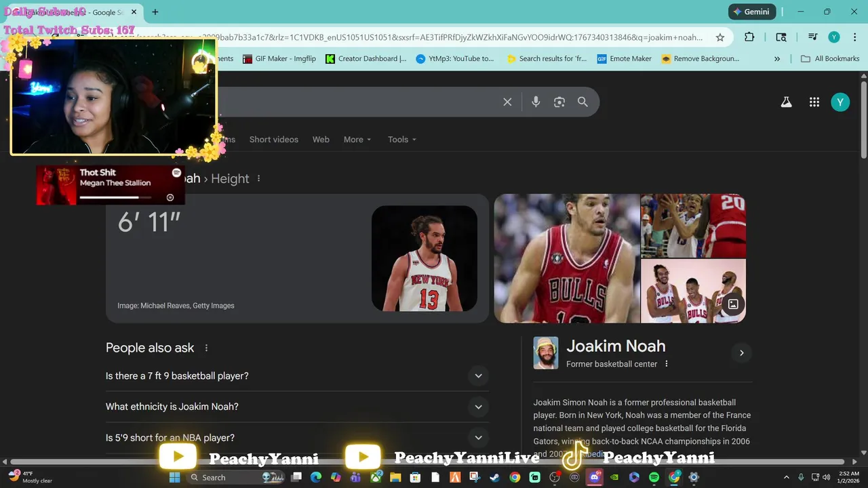Open three Bulls players photo
The width and height of the screenshot is (868, 488).
pyautogui.click(x=693, y=291)
